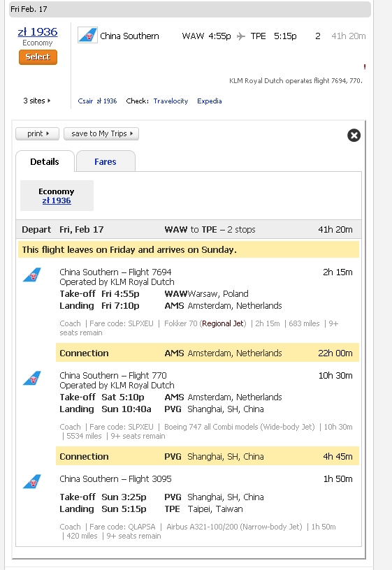The width and height of the screenshot is (392, 570).
Task: Switch to the Fares tab
Action: click(x=106, y=161)
